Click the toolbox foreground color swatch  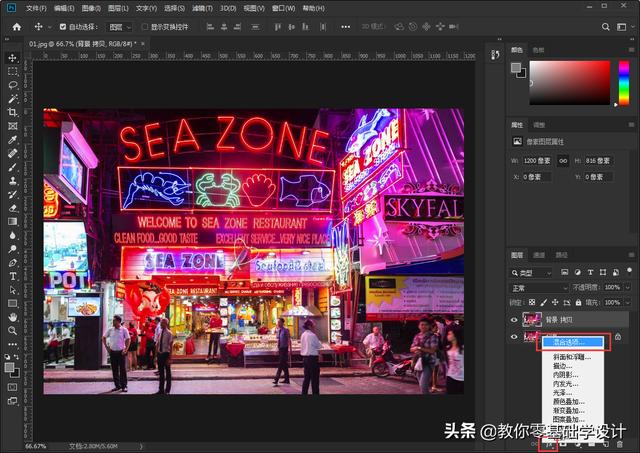9,368
